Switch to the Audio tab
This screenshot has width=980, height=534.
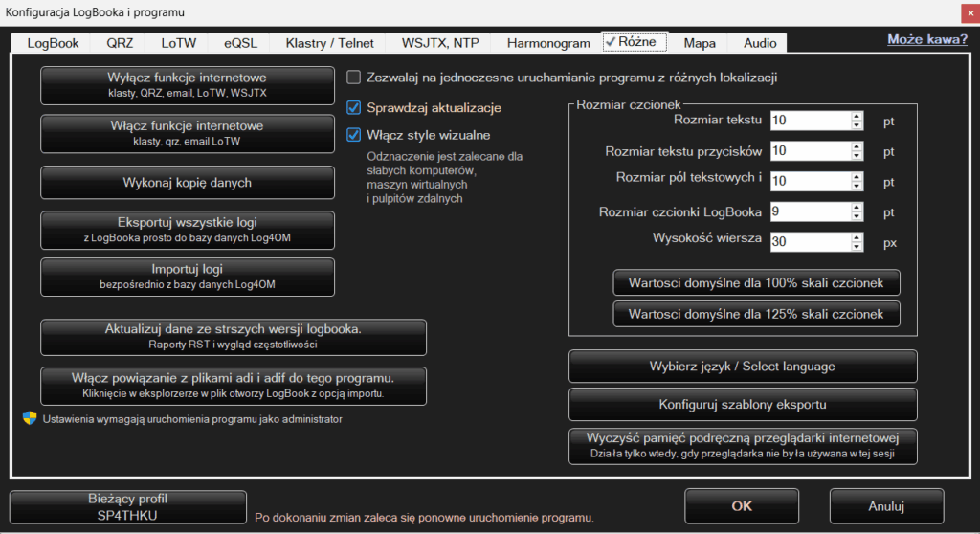[760, 43]
